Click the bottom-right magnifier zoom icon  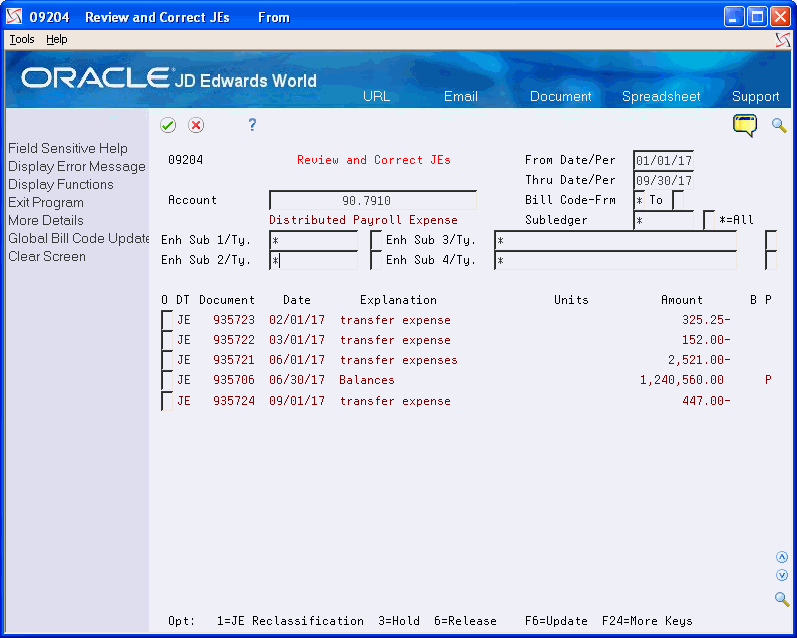(x=782, y=599)
